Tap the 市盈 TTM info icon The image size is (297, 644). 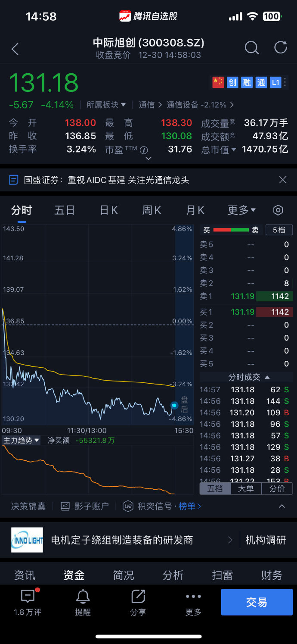coord(144,150)
